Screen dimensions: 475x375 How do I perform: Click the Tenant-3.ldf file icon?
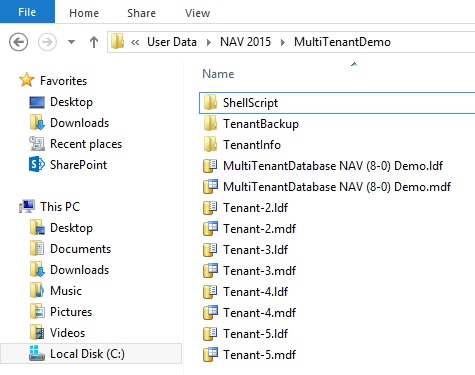tap(210, 250)
